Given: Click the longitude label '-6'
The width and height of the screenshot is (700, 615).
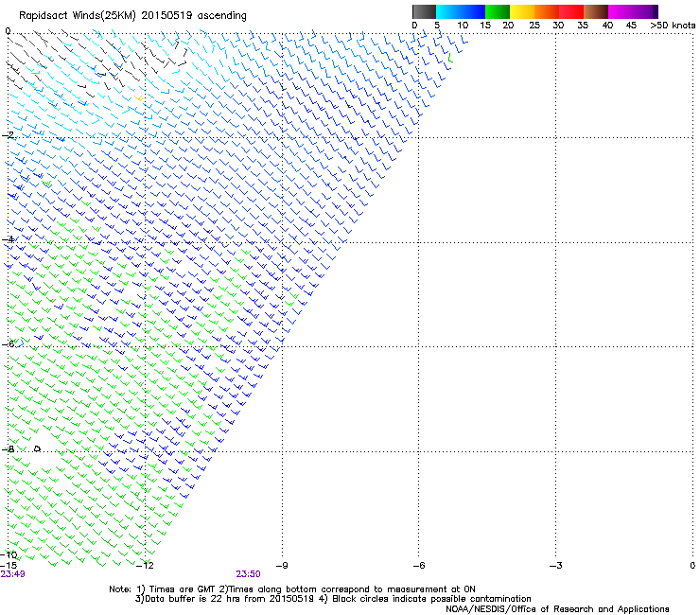Looking at the screenshot, I should [x=418, y=566].
